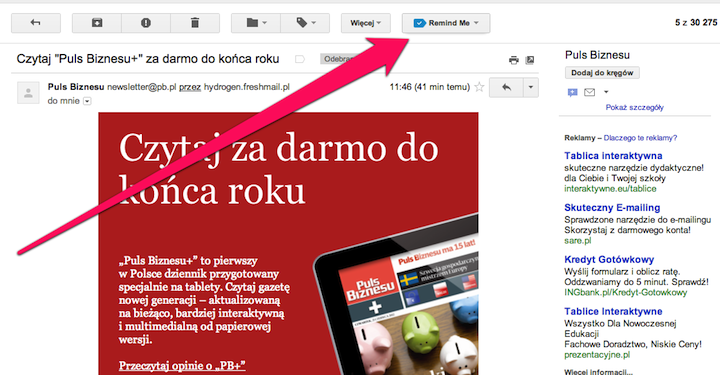Toggle importance marker next to subject
The height and width of the screenshot is (375, 720).
pos(300,59)
